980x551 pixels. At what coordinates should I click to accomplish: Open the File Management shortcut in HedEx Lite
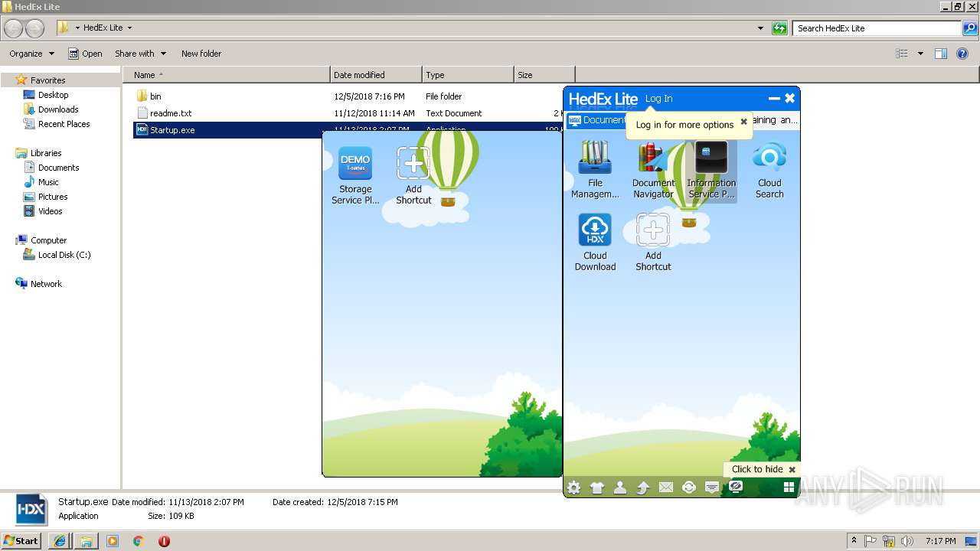tap(595, 169)
